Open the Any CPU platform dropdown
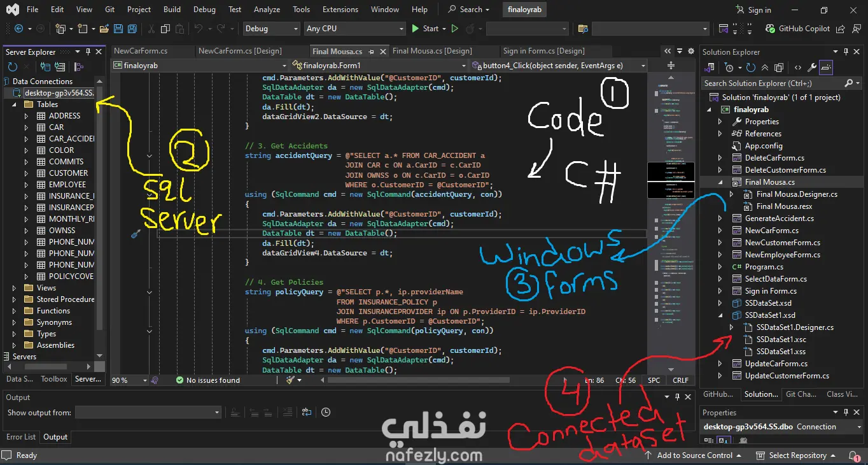This screenshot has width=868, height=465. coord(354,29)
